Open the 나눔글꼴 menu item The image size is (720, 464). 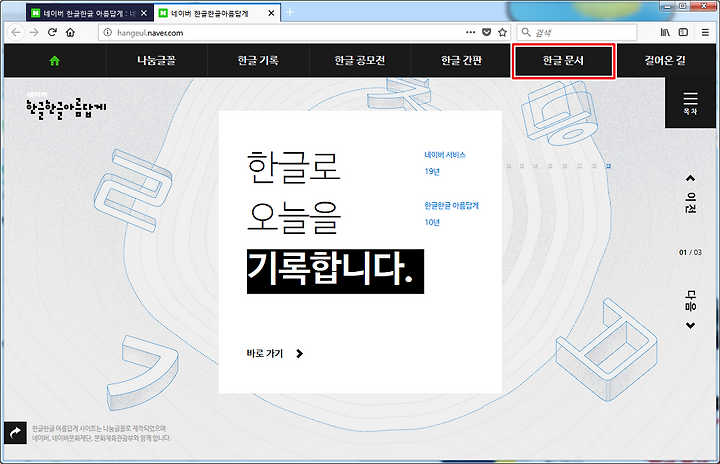tap(157, 60)
